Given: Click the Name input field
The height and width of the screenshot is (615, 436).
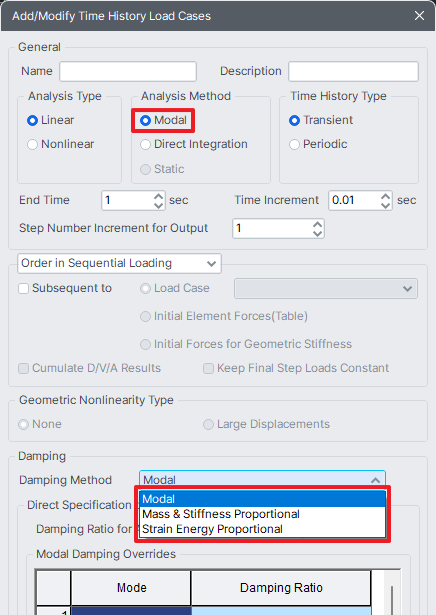Looking at the screenshot, I should [x=128, y=71].
